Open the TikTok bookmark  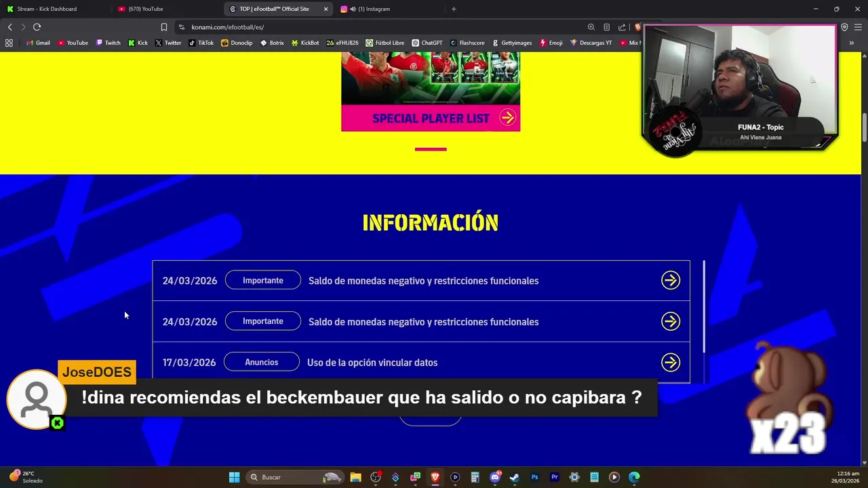click(201, 43)
